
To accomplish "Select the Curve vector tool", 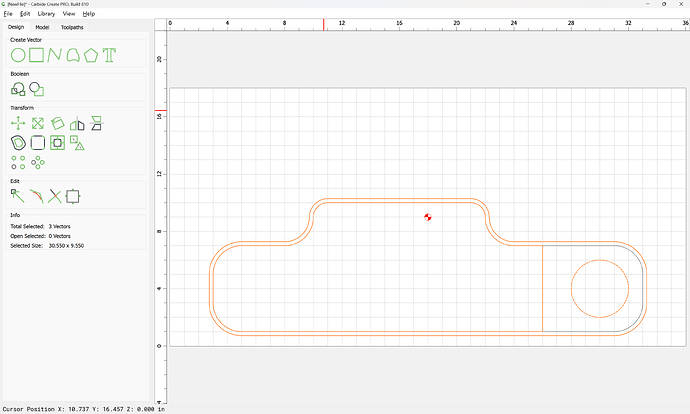I will (73, 55).
